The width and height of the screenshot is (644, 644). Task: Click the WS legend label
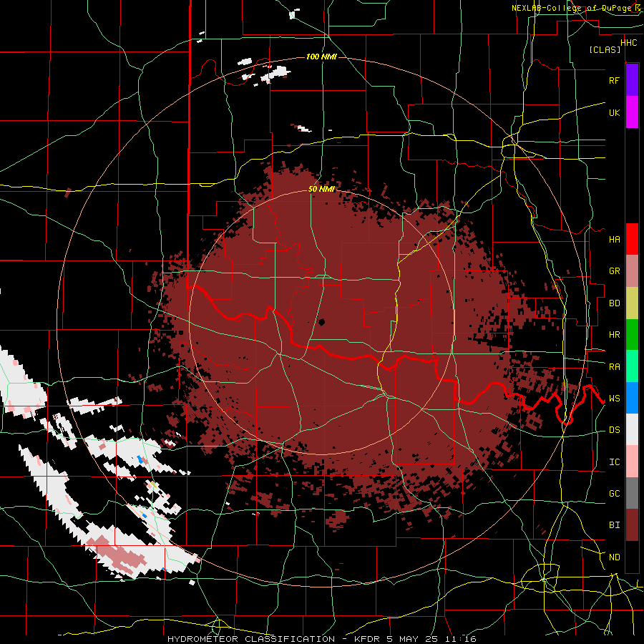coord(614,399)
